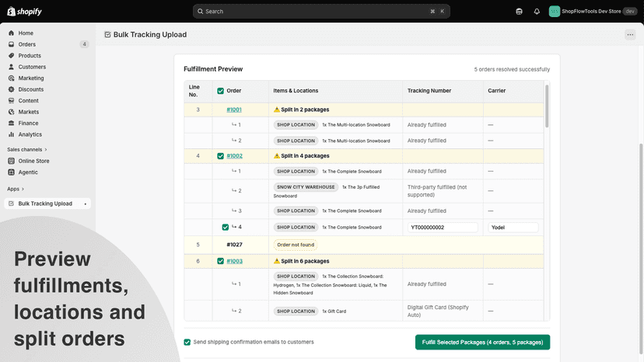Toggle the select-all Order header checkbox
Screen dimensions: 644x362
coord(221,91)
